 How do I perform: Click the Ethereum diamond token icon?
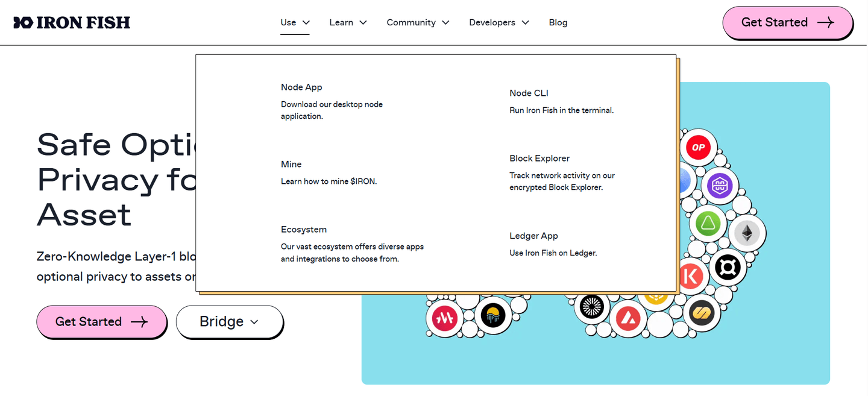tap(747, 233)
